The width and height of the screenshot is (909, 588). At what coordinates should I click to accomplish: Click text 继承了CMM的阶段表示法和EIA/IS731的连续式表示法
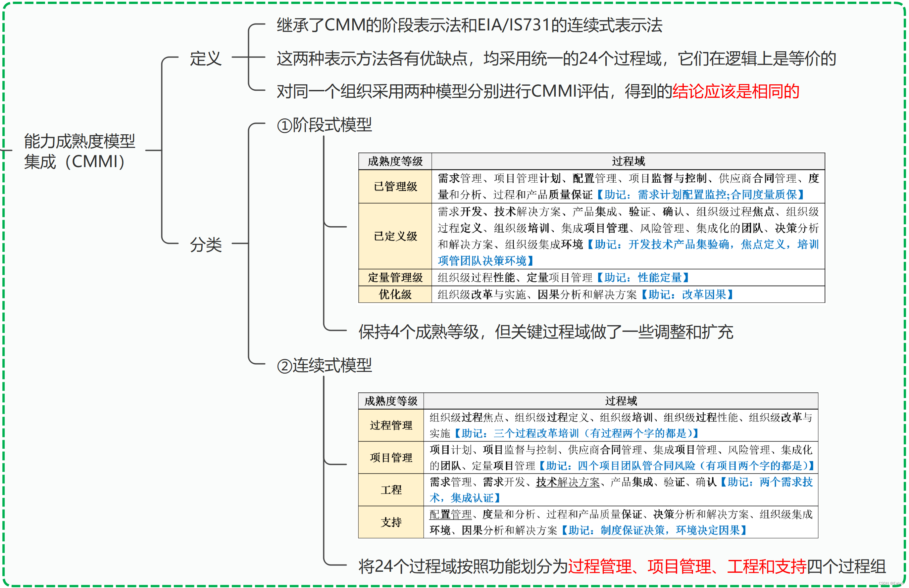[469, 25]
